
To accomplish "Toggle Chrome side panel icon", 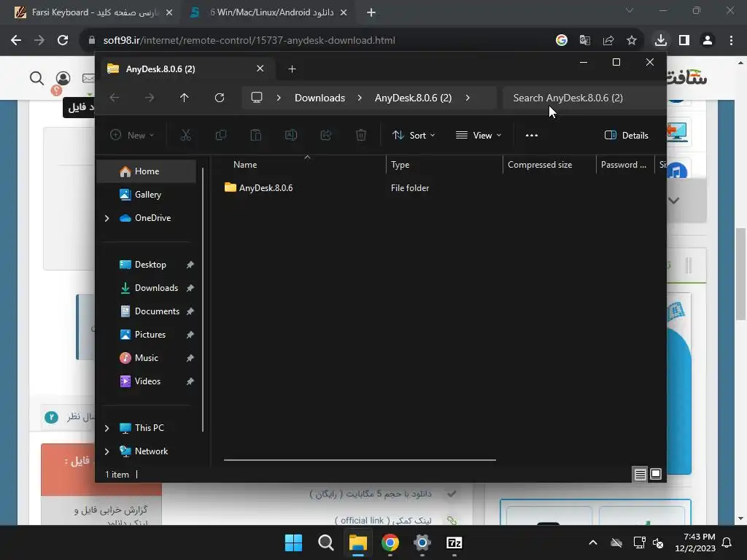I will click(684, 40).
